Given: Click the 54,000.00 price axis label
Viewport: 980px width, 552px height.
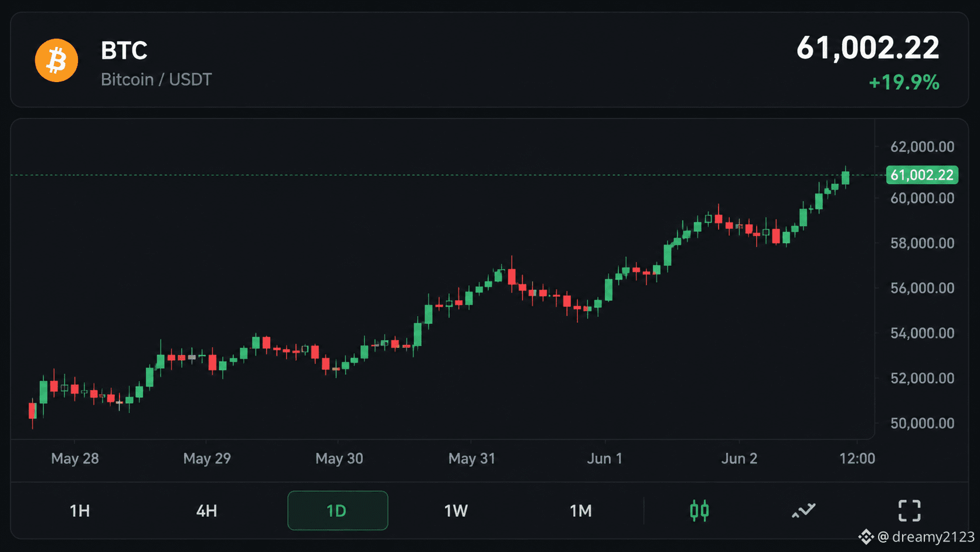Looking at the screenshot, I should click(923, 333).
